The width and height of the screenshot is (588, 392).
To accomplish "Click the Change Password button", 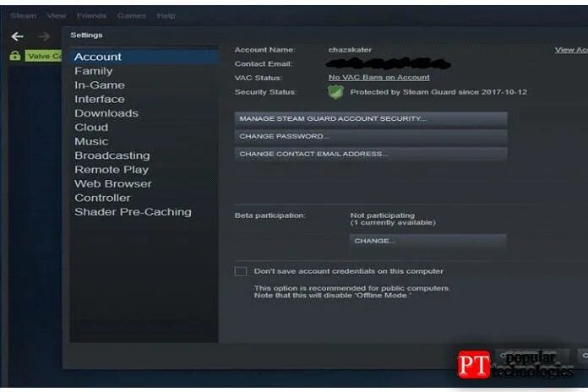I will coord(371,136).
